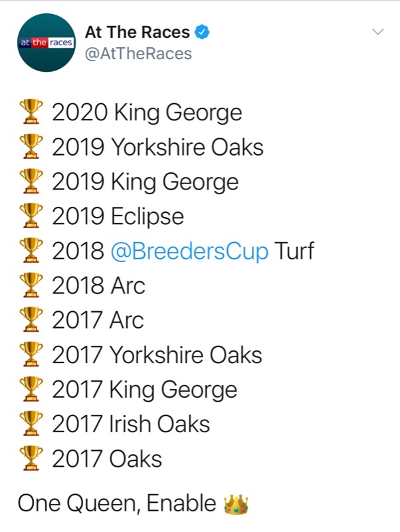Click the word Turf in the tweet
The image size is (400, 532).
(x=294, y=251)
